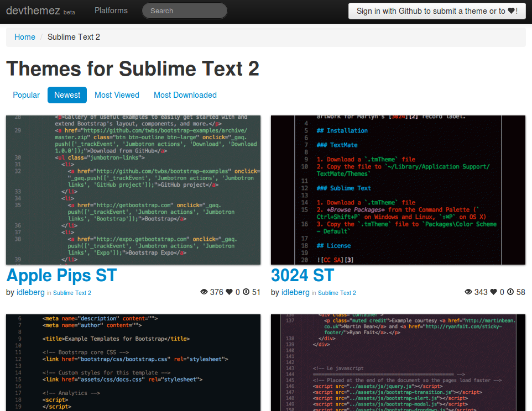Open the 3024 ST preview thumbnail

coord(398,190)
